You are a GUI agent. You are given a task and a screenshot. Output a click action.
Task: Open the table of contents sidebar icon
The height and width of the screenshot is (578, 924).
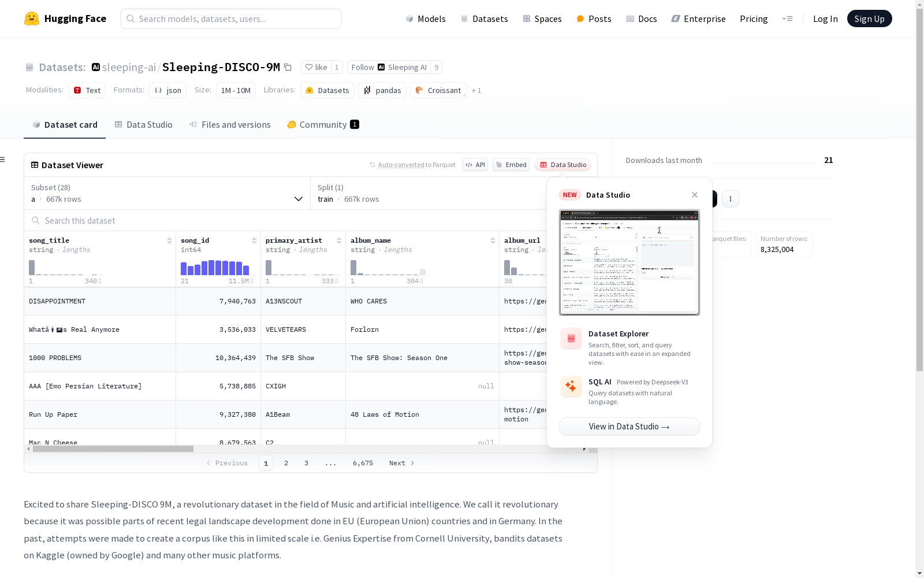(3, 160)
